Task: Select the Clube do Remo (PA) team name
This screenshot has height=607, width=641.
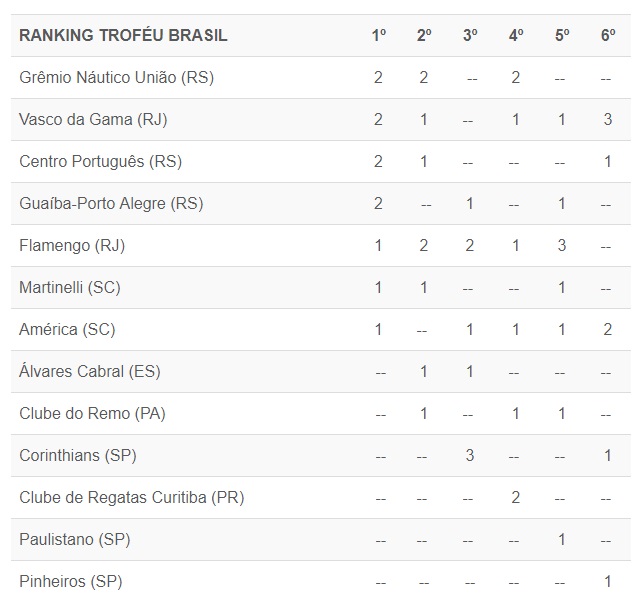Action: click(x=92, y=414)
